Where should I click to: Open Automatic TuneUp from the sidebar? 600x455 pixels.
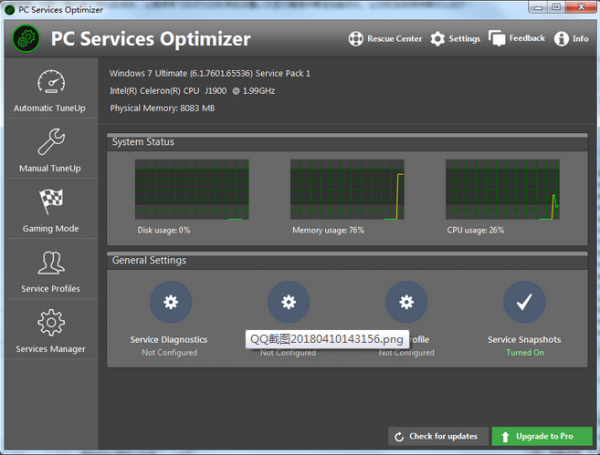[x=51, y=90]
